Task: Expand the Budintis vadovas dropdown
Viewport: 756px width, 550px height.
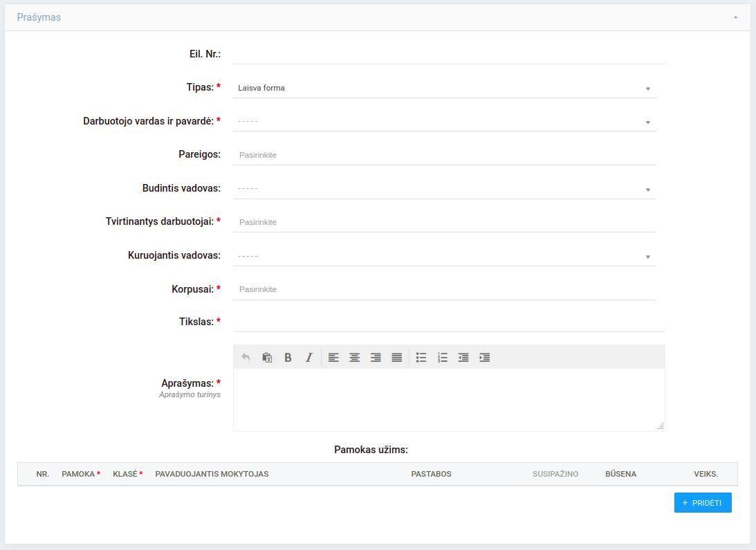Action: pyautogui.click(x=444, y=189)
